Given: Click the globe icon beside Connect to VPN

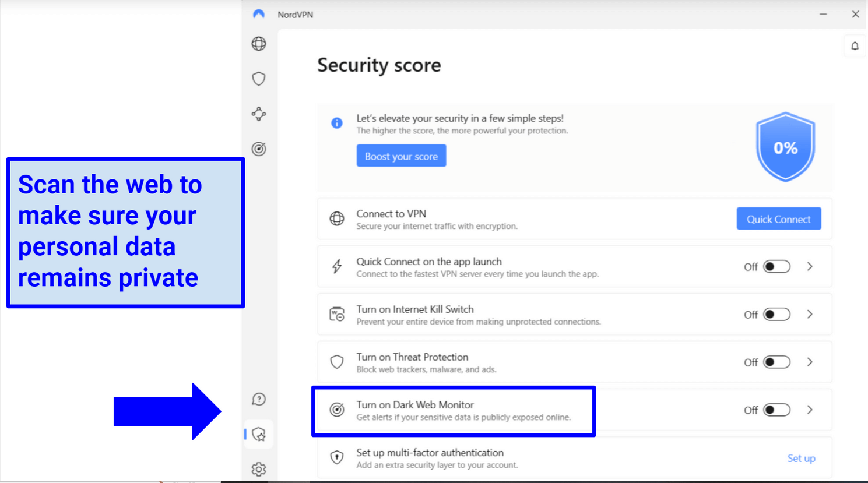Looking at the screenshot, I should (x=337, y=218).
